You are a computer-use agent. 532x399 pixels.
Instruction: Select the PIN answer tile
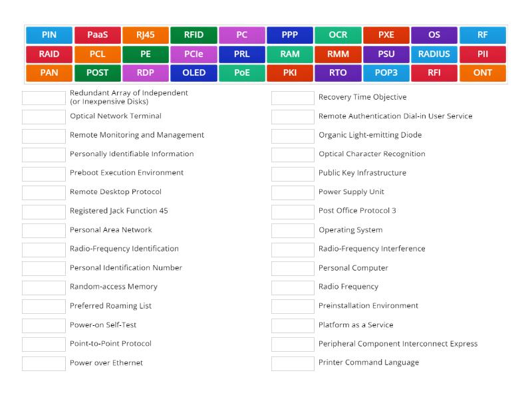pos(49,35)
